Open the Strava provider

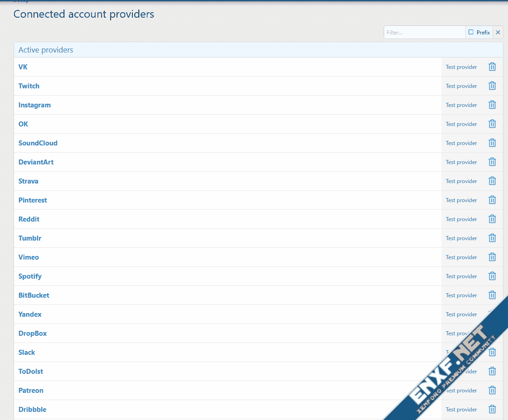tap(29, 181)
